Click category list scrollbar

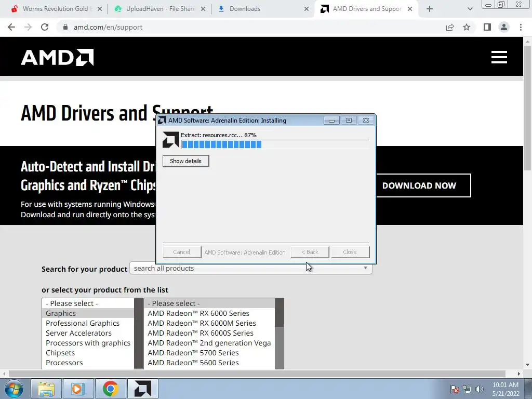(x=139, y=334)
